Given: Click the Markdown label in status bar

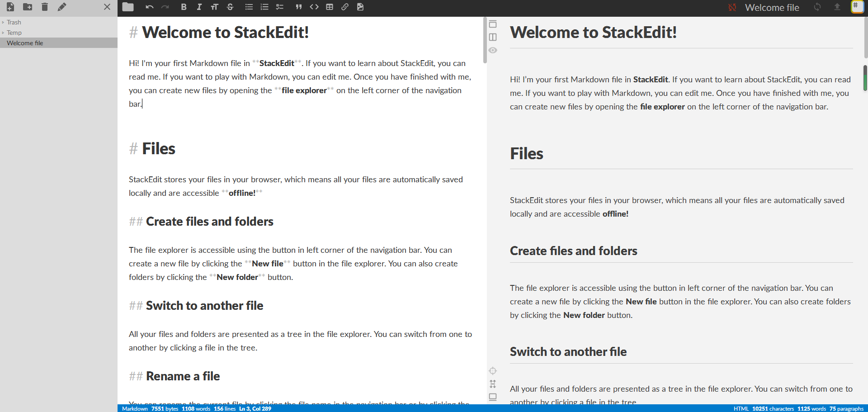Looking at the screenshot, I should (135, 409).
